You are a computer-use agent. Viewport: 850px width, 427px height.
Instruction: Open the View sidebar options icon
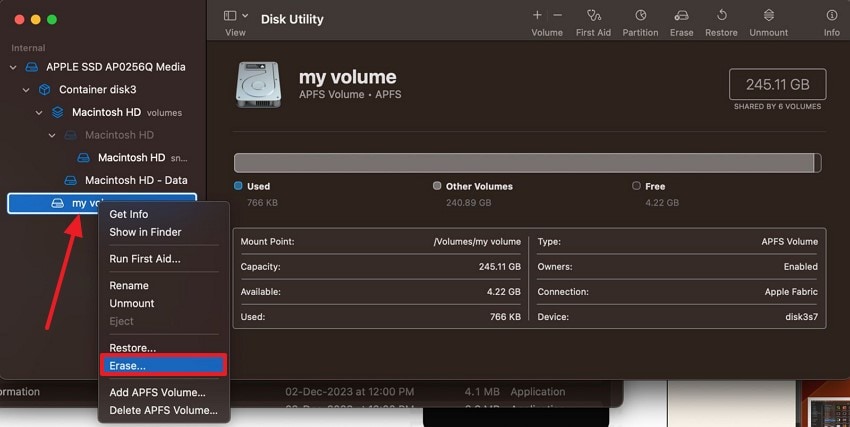[x=230, y=16]
